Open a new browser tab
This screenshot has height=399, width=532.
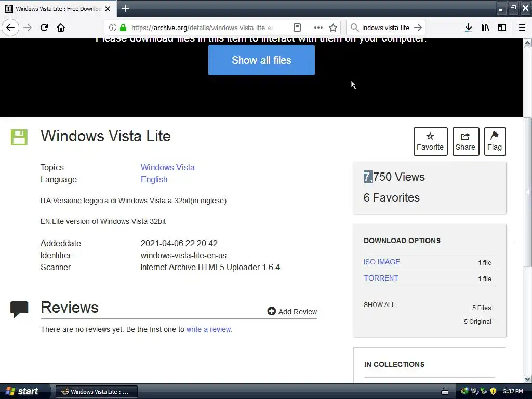pyautogui.click(x=125, y=8)
